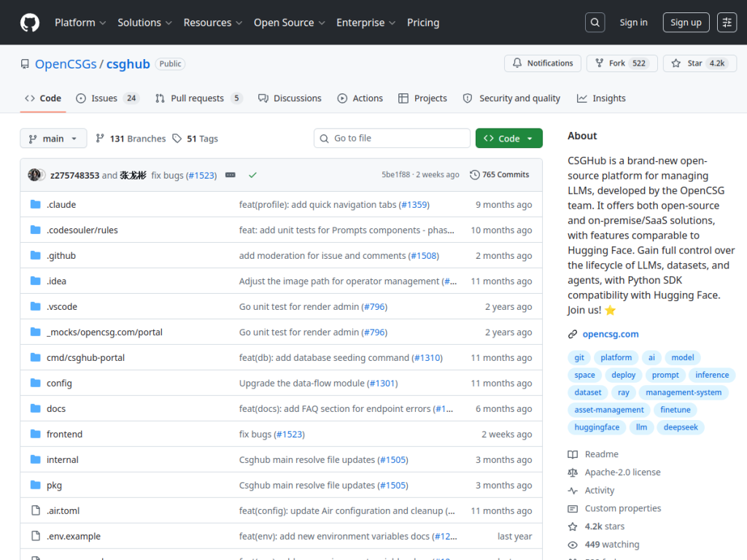
Task: Open the appearance settings sliders icon
Action: click(727, 23)
